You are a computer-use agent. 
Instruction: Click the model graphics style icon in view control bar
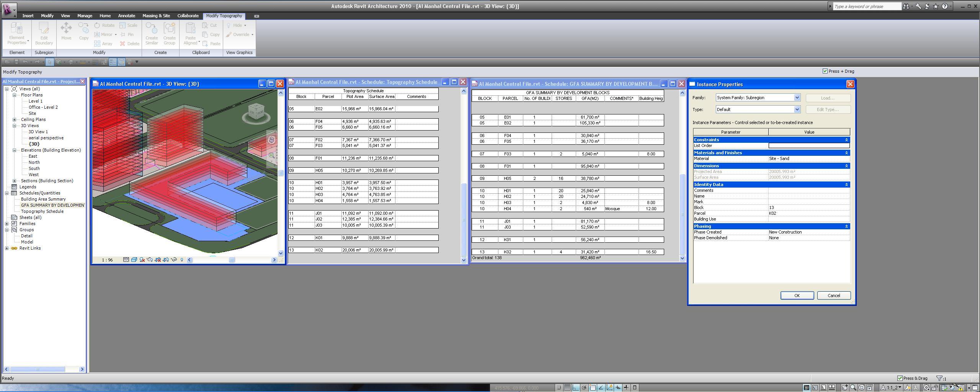pyautogui.click(x=134, y=260)
